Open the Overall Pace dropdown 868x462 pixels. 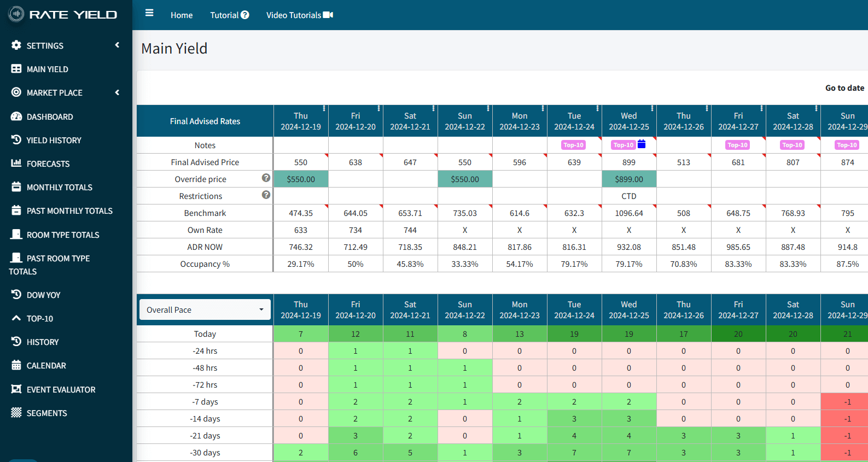click(205, 309)
